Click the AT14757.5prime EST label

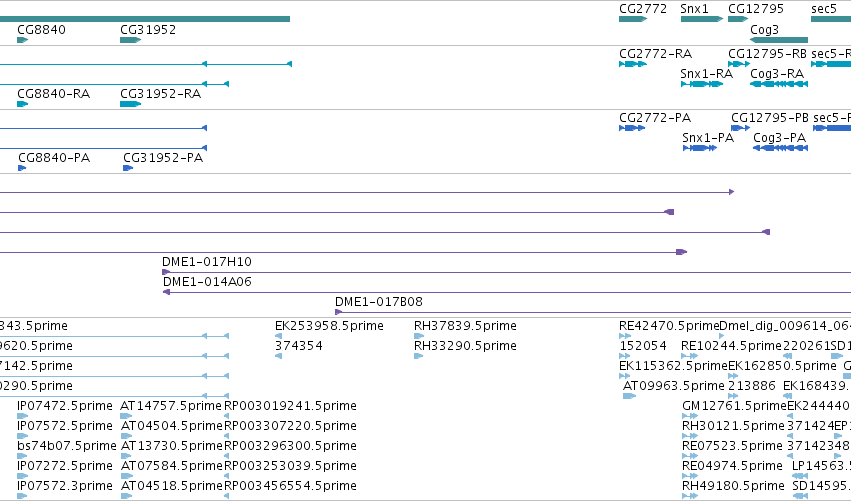tap(172, 406)
